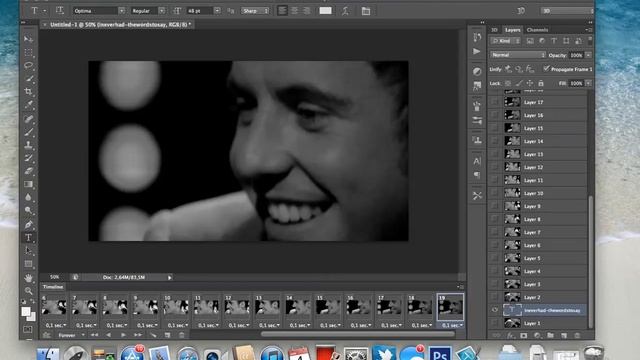Play the Timeline animation
The width and height of the screenshot is (640, 360).
tap(123, 335)
